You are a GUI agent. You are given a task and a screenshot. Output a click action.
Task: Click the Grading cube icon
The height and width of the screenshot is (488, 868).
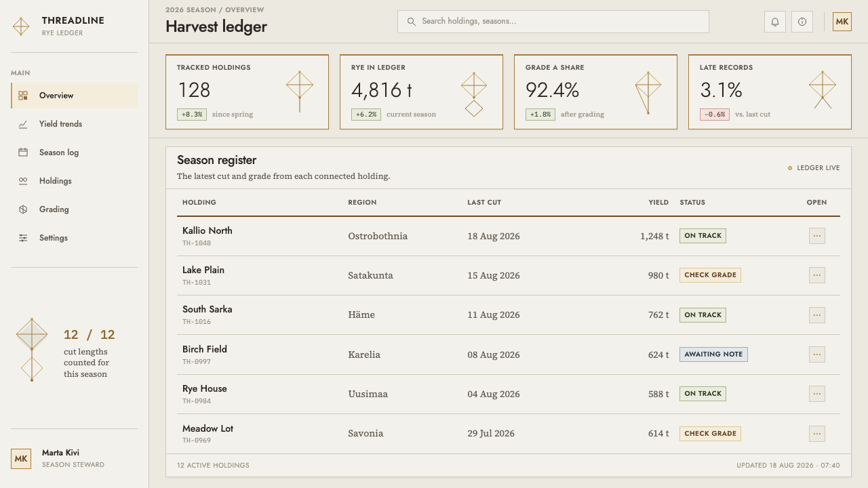[x=23, y=209]
